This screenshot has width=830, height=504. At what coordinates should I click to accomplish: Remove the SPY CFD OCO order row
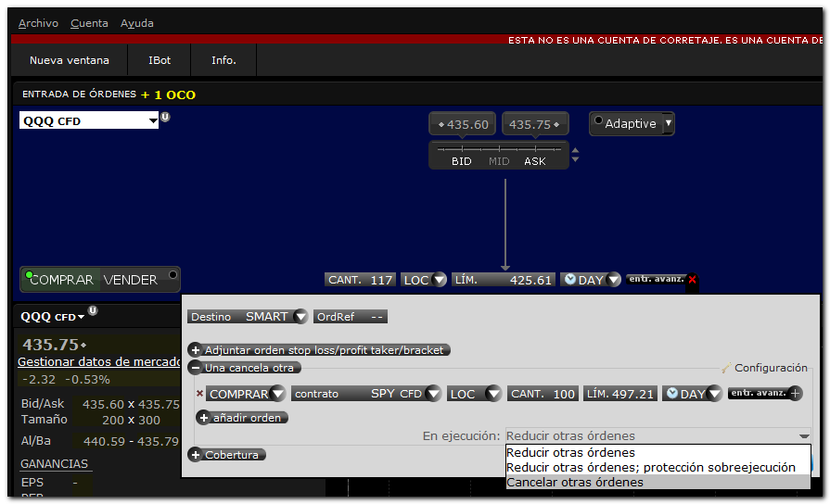199,394
